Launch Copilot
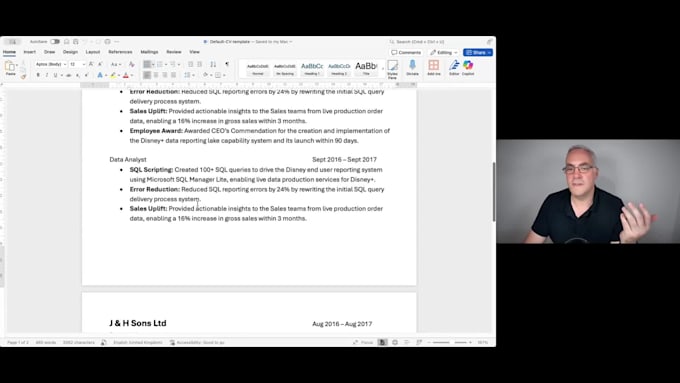 click(468, 68)
